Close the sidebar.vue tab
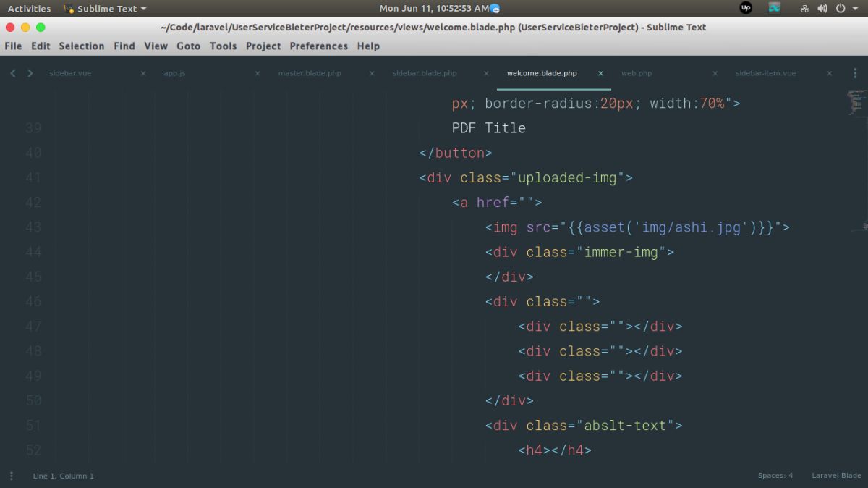Screen dimensions: 868x488 click(142, 73)
